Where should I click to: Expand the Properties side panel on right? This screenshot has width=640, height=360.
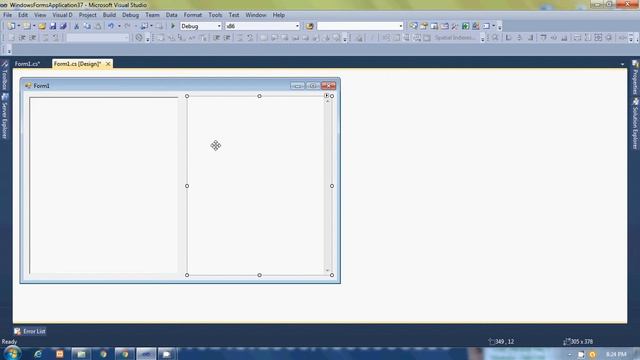[x=635, y=78]
